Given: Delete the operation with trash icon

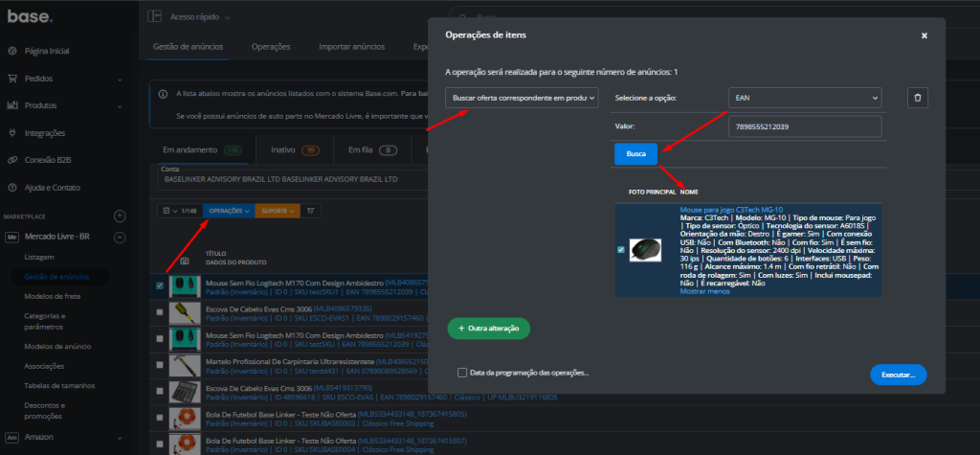Looking at the screenshot, I should pyautogui.click(x=918, y=98).
